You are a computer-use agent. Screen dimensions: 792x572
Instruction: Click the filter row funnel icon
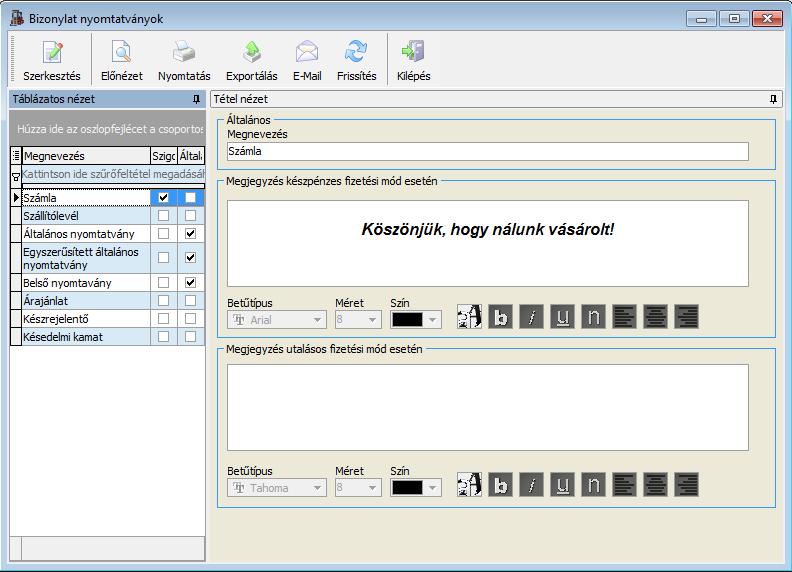pyautogui.click(x=16, y=177)
